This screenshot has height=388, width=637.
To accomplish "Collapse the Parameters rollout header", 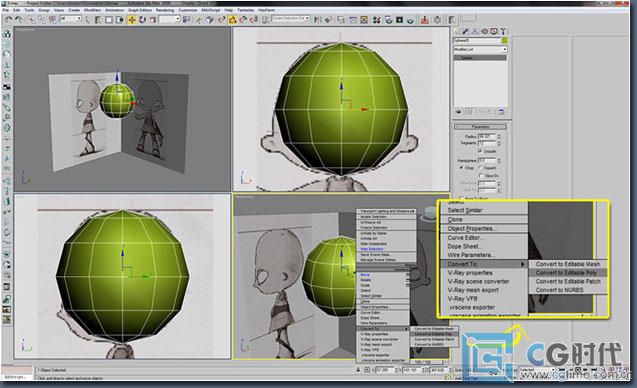I will [480, 127].
